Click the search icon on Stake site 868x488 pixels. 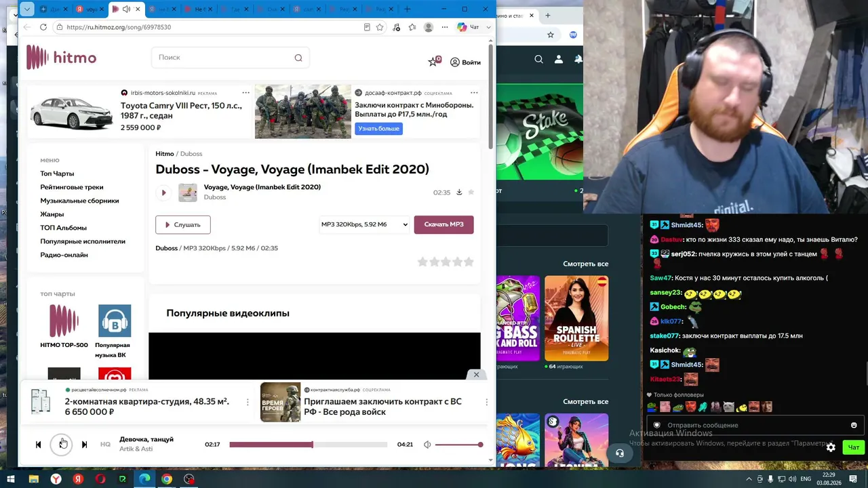point(538,60)
